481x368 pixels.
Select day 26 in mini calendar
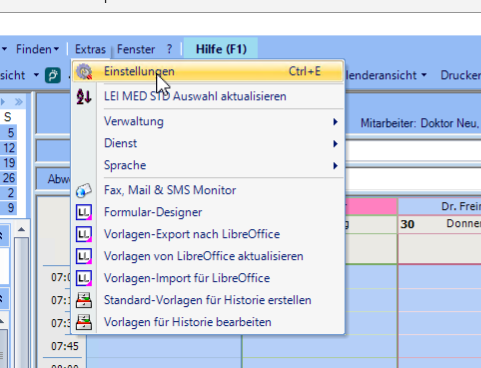[x=9, y=178]
